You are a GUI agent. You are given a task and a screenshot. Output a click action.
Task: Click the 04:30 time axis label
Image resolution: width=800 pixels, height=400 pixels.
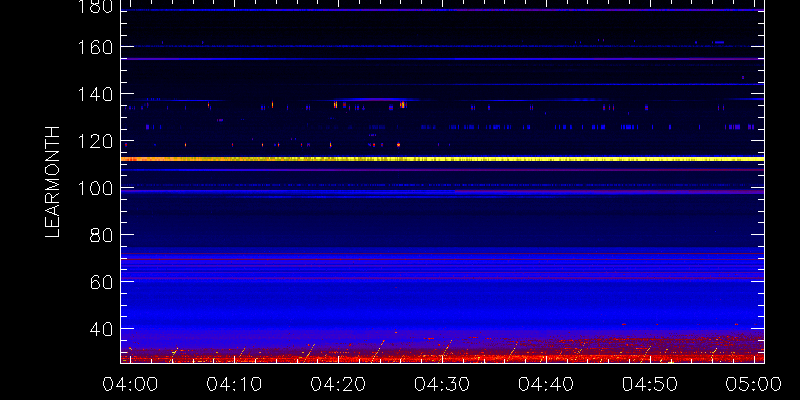(x=442, y=384)
